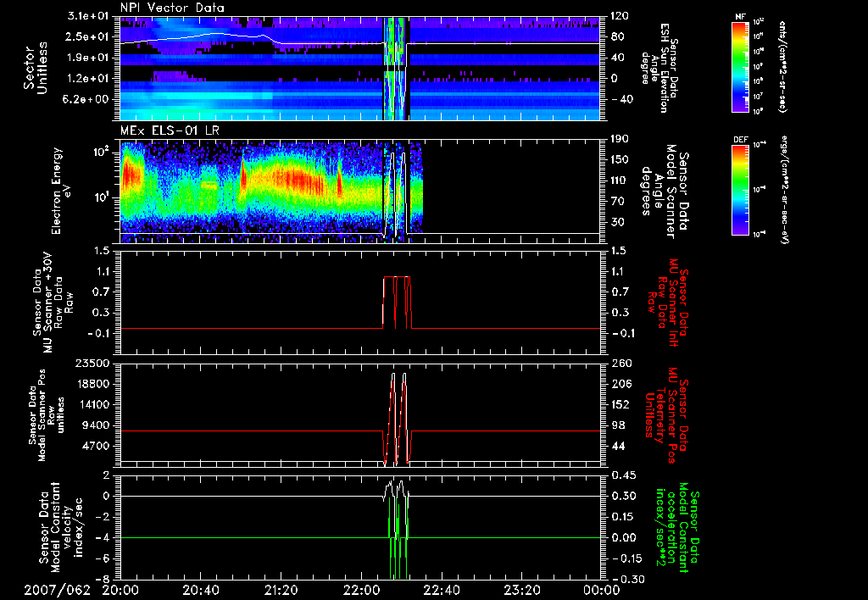The image size is (868, 600).
Task: Click the '152' telemetry tick label
Action: pos(620,404)
